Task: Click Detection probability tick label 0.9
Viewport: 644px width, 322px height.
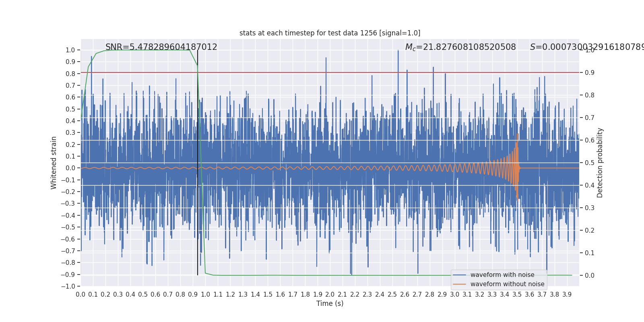Action: coord(590,73)
